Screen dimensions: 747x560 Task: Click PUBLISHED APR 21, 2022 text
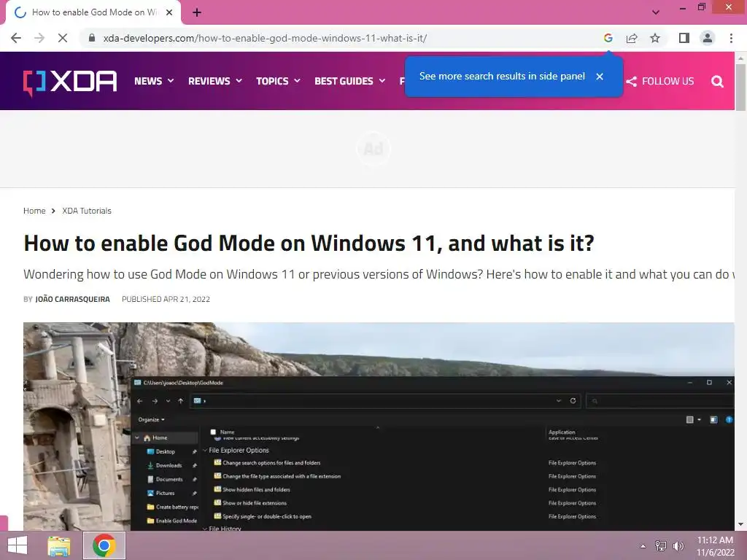(166, 299)
